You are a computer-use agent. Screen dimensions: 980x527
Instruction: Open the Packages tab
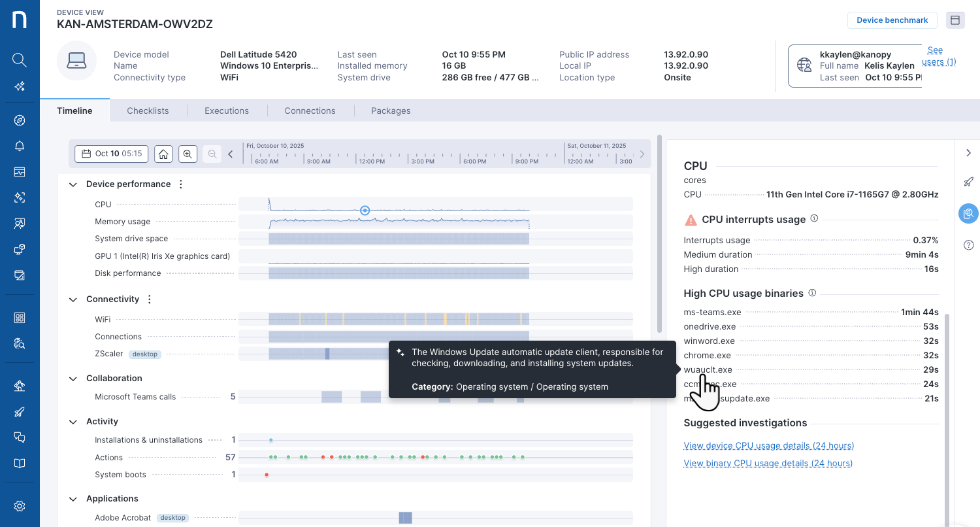pyautogui.click(x=391, y=110)
